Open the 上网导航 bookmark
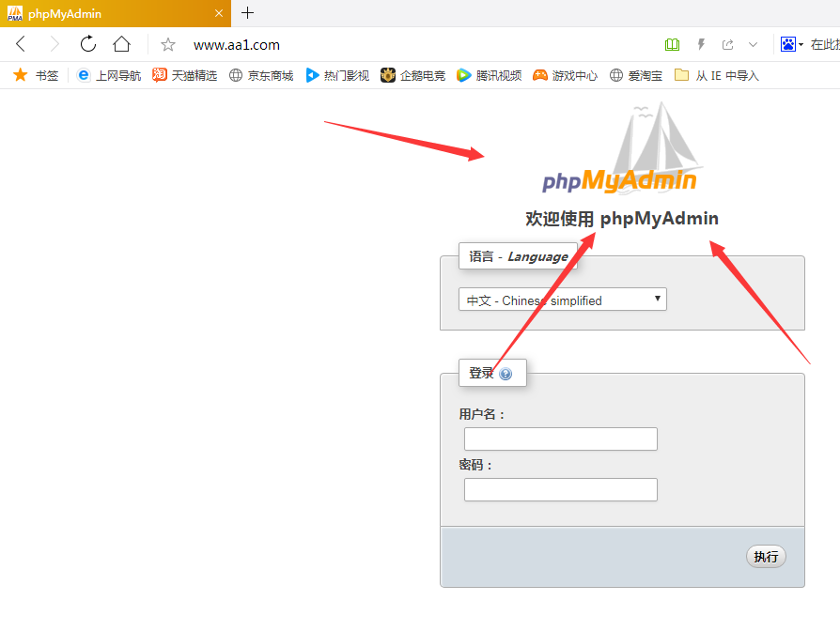840x631 pixels. pos(109,75)
